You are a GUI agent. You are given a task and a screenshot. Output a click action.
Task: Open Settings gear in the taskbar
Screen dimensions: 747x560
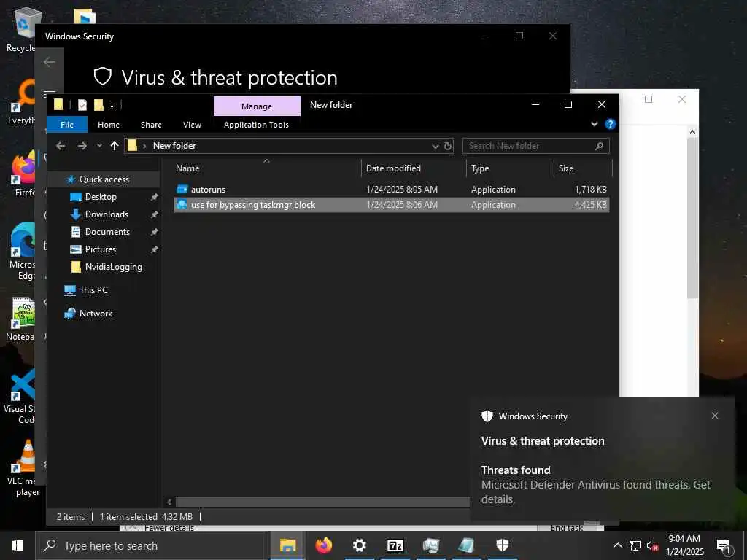(359, 545)
